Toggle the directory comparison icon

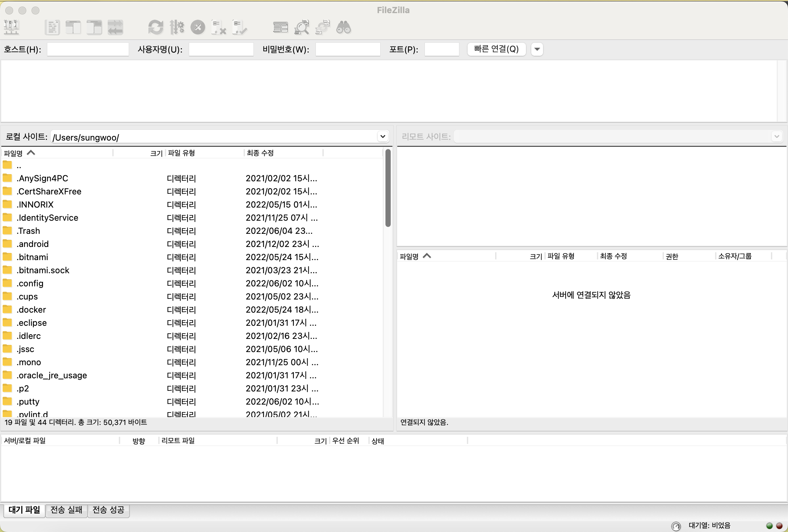pos(301,27)
